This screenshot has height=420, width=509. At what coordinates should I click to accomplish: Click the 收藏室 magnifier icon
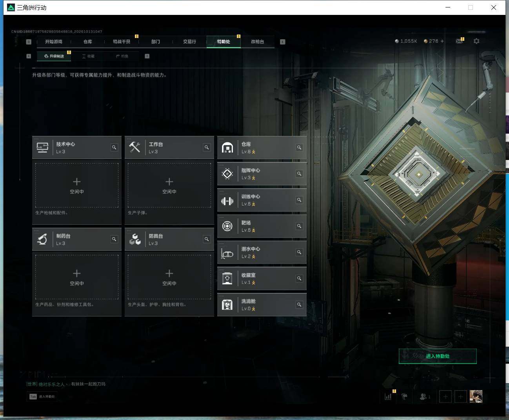[x=299, y=278]
